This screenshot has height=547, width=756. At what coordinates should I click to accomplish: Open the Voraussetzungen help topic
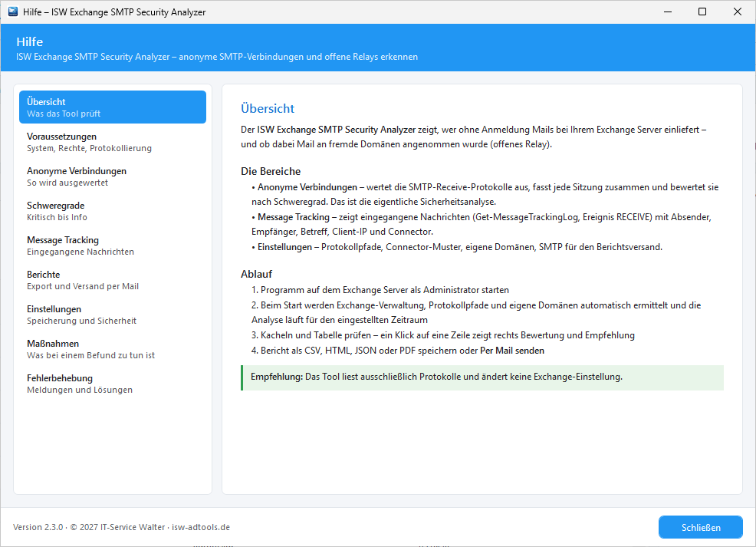pyautogui.click(x=113, y=142)
